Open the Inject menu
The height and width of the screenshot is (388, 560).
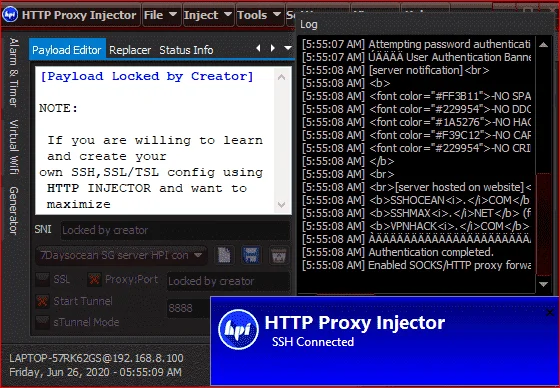[208, 15]
